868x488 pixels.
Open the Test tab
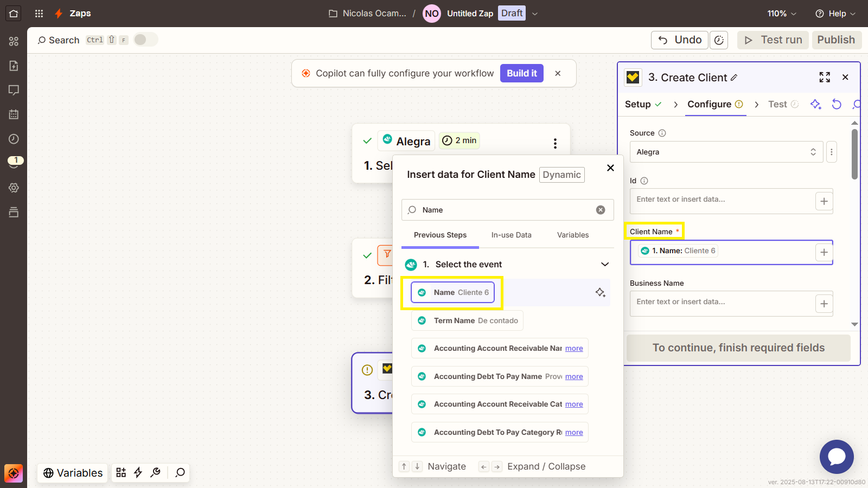pyautogui.click(x=783, y=104)
